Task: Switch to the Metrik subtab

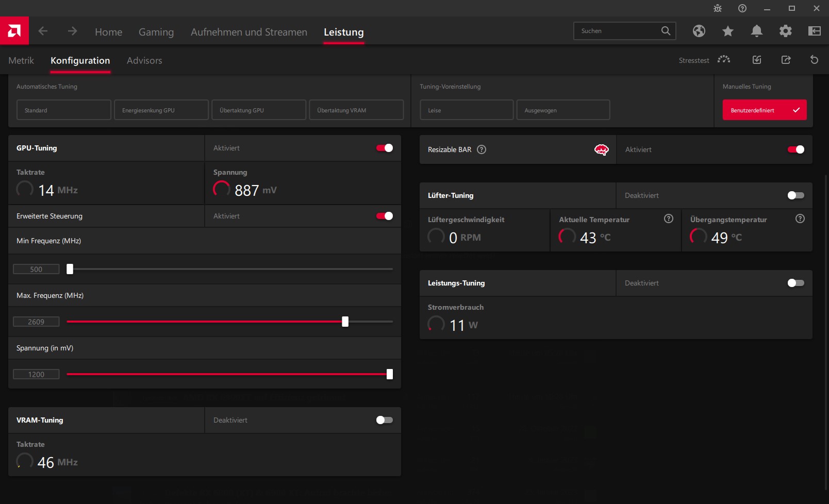Action: tap(21, 60)
